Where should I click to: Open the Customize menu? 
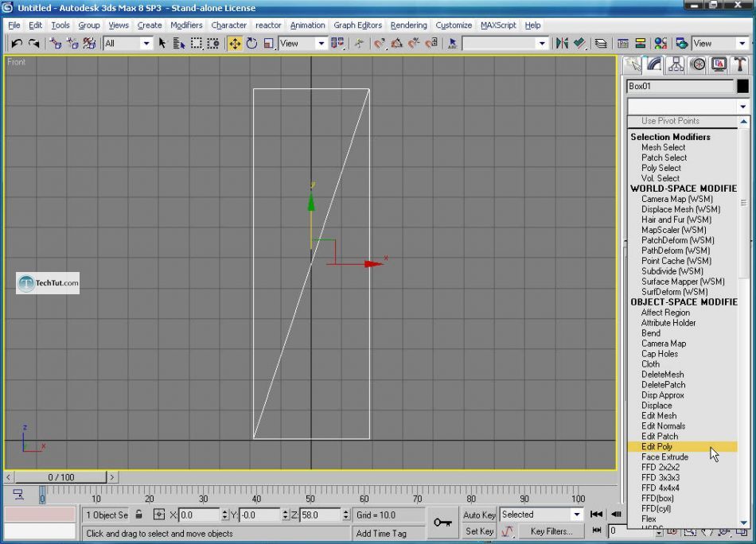(454, 25)
